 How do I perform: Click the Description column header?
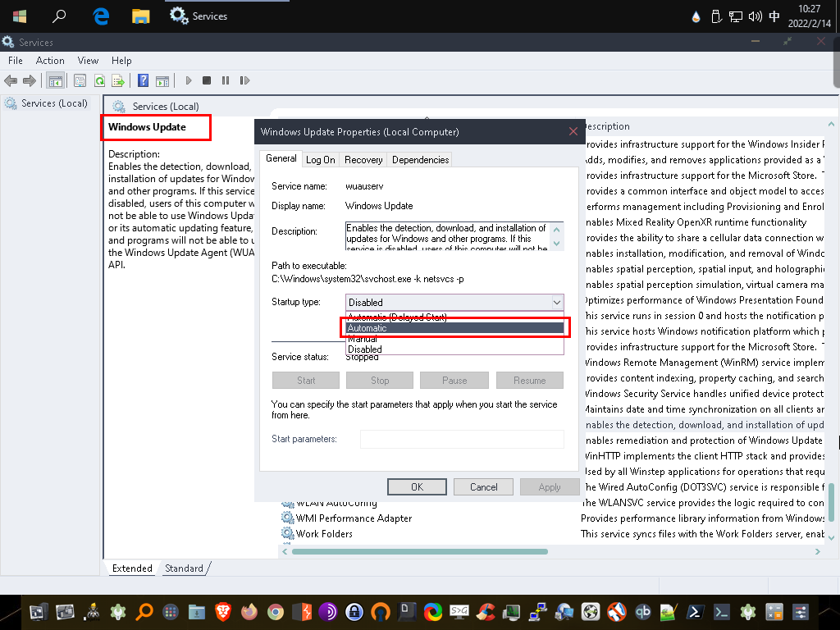[605, 126]
